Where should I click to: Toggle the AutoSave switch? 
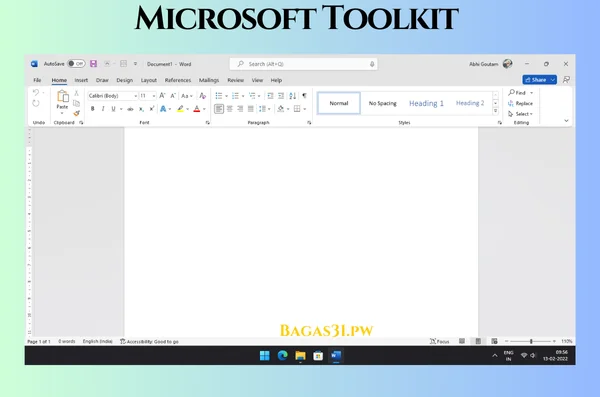click(x=76, y=64)
